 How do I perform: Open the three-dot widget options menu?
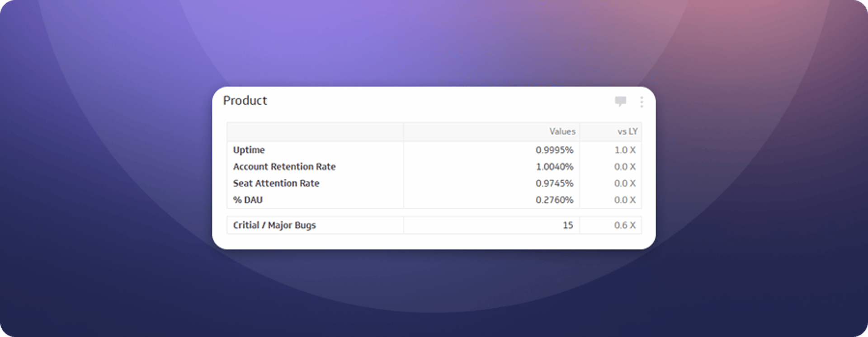641,102
